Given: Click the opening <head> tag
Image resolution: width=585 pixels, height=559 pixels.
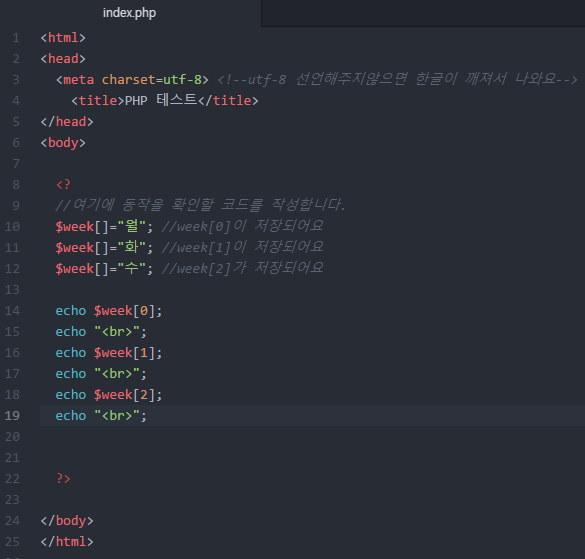Looking at the screenshot, I should click(x=63, y=59).
